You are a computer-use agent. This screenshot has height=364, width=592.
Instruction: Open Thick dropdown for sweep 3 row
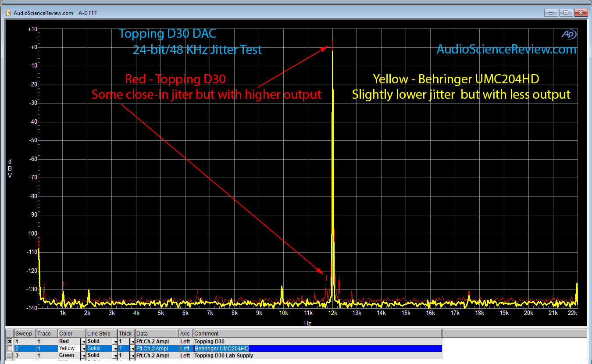[132, 355]
